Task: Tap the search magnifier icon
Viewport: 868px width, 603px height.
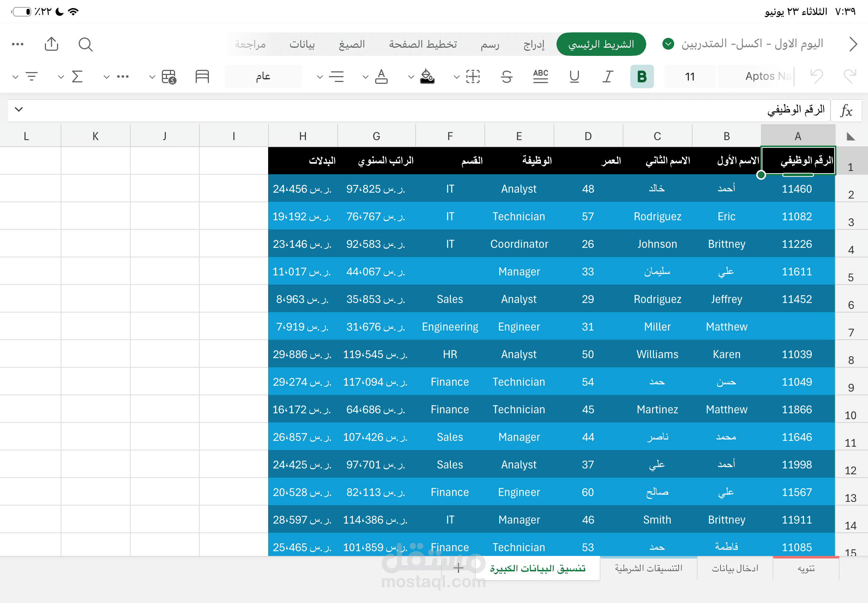Action: tap(85, 44)
